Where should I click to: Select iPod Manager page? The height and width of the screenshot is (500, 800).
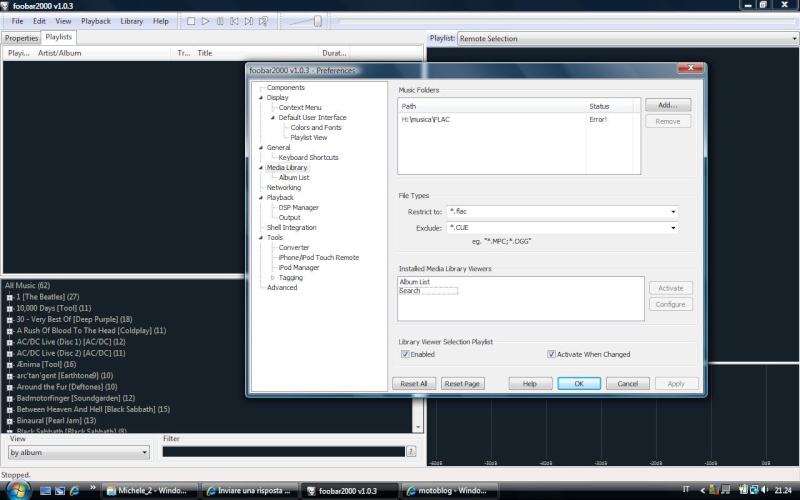[x=298, y=267]
